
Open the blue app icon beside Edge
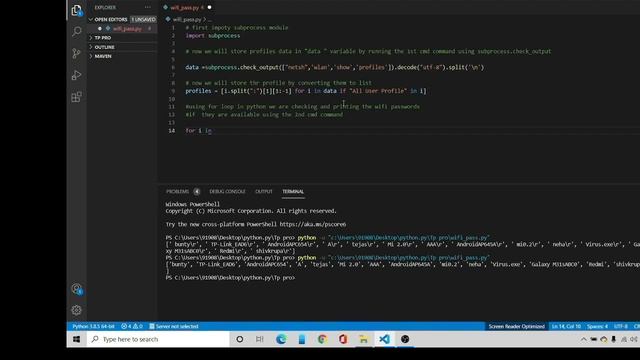click(302, 339)
